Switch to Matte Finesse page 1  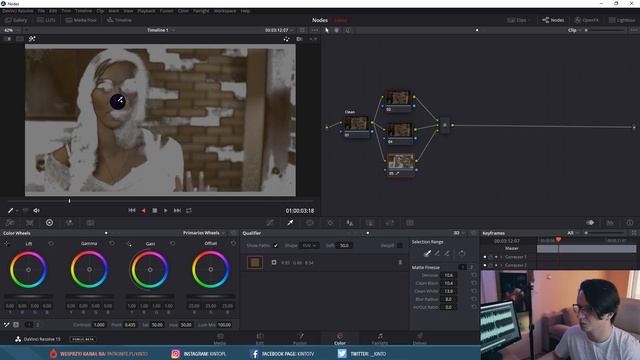(462, 267)
